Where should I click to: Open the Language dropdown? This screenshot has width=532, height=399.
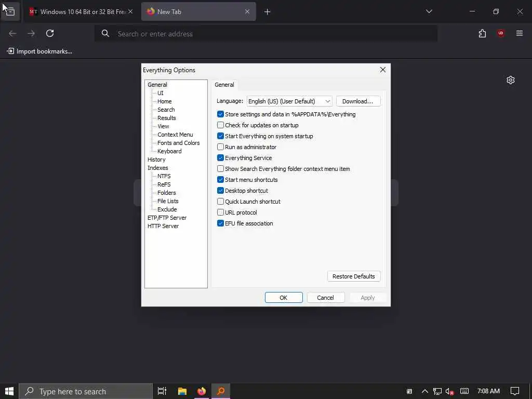point(289,101)
